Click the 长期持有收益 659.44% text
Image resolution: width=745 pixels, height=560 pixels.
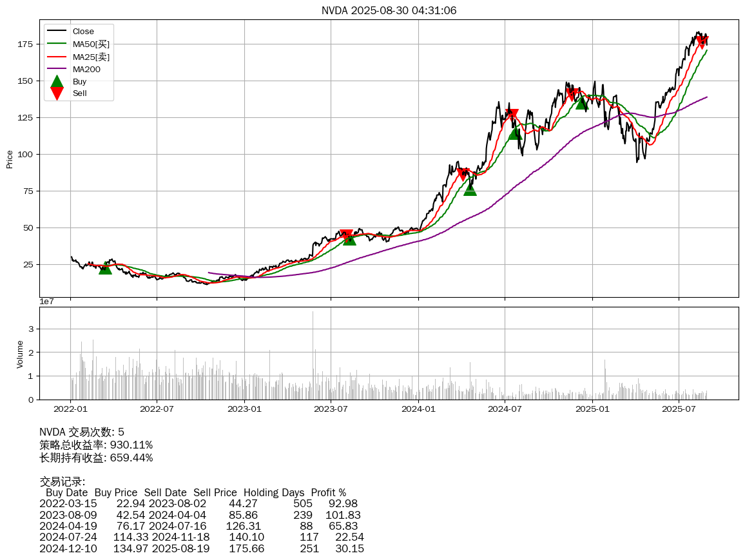click(96, 458)
